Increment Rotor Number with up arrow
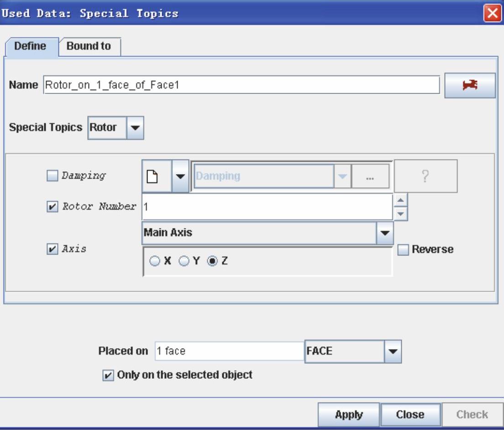 click(400, 201)
